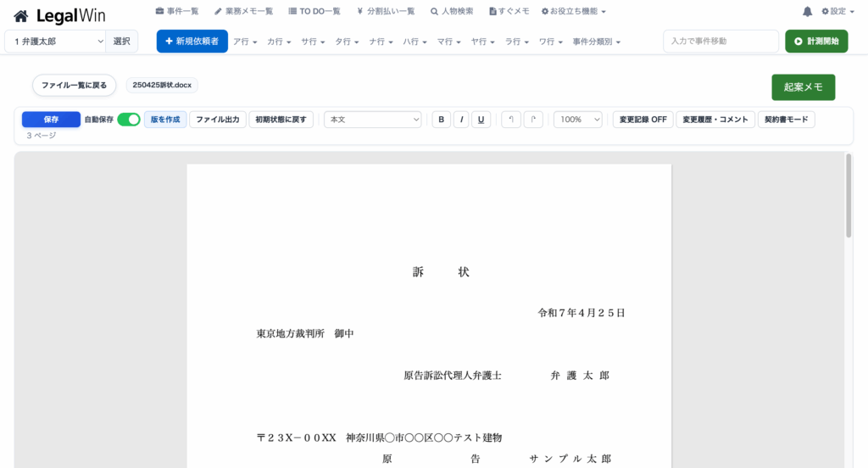Toggle 変更記録 OFF change tracking

[643, 120]
